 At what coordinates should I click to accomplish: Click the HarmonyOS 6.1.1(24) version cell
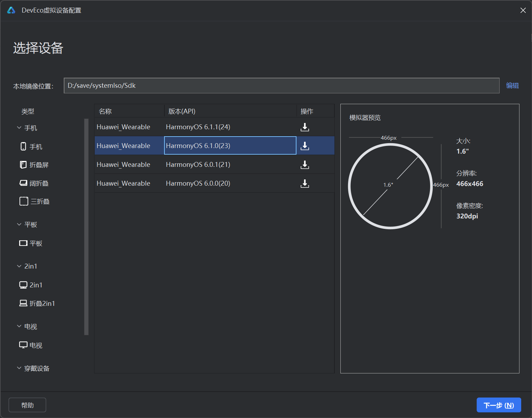point(230,127)
